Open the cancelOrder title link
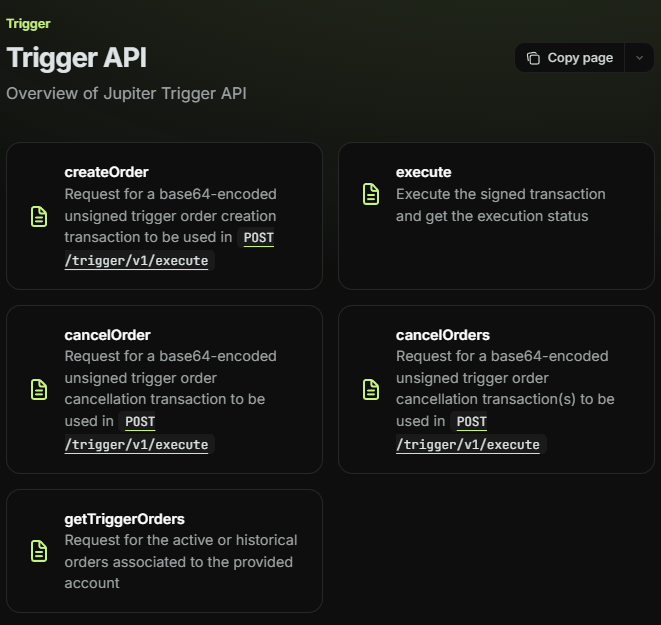This screenshot has width=661, height=625. pyautogui.click(x=107, y=334)
